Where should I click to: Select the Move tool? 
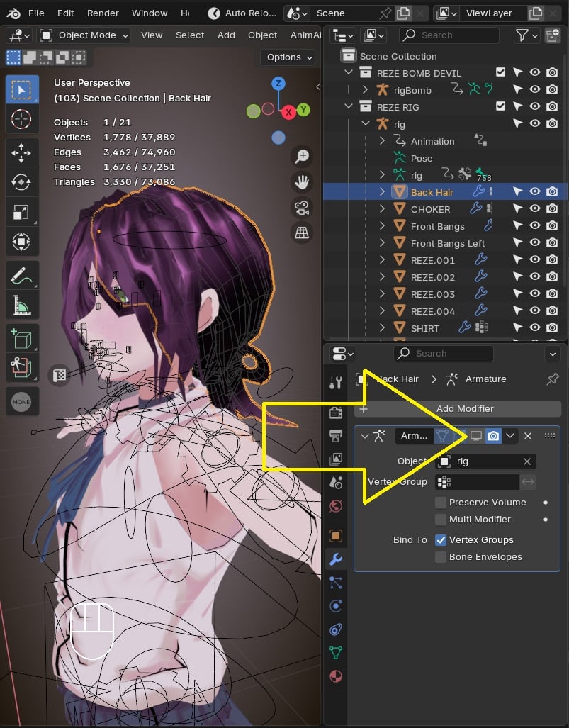21,152
